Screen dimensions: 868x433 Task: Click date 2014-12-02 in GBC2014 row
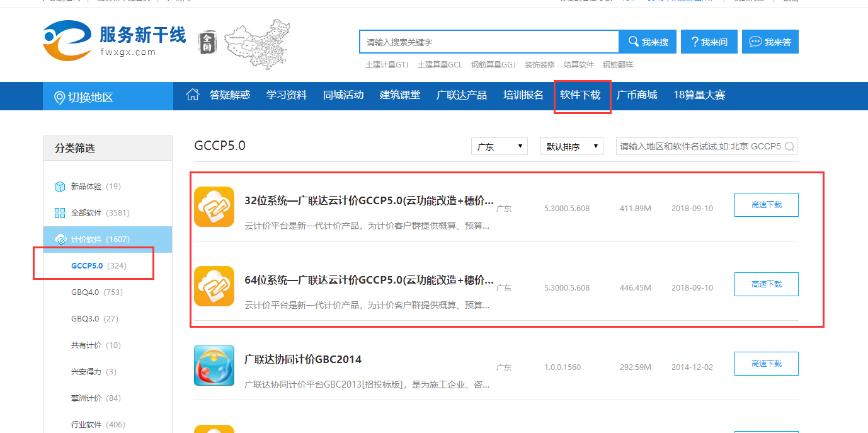tap(692, 367)
